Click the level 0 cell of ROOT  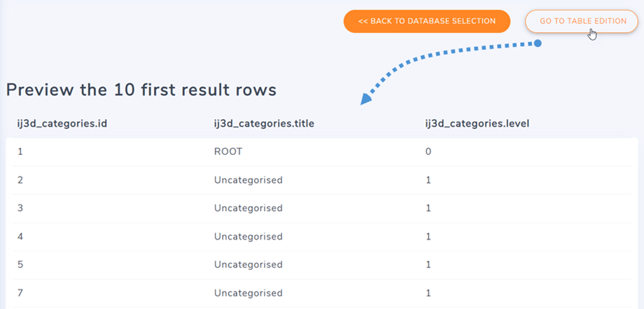pyautogui.click(x=428, y=151)
